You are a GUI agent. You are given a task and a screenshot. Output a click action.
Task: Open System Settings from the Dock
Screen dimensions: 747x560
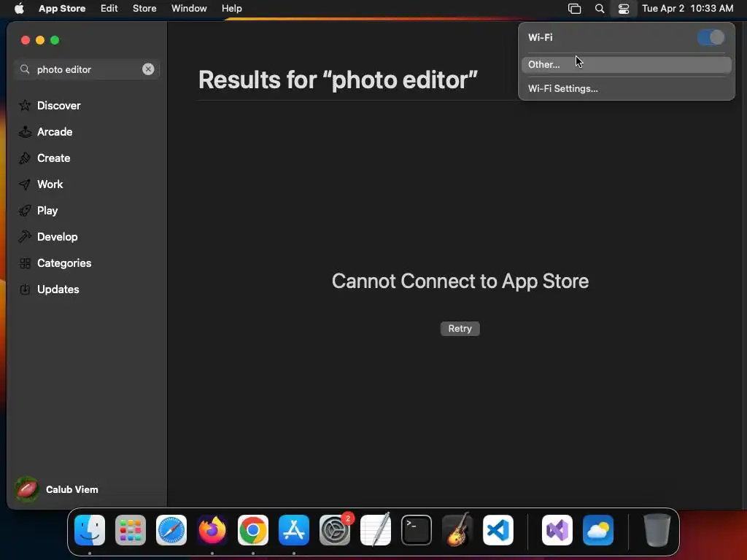point(335,530)
